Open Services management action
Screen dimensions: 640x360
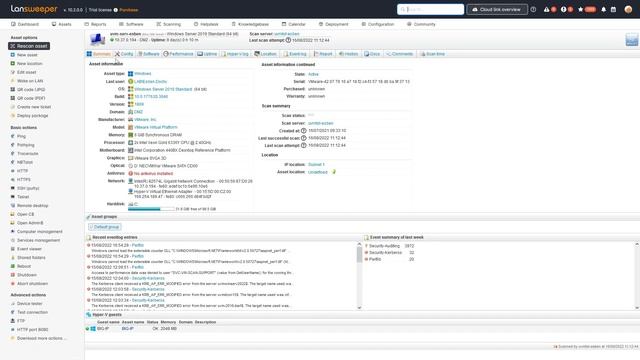[38, 240]
